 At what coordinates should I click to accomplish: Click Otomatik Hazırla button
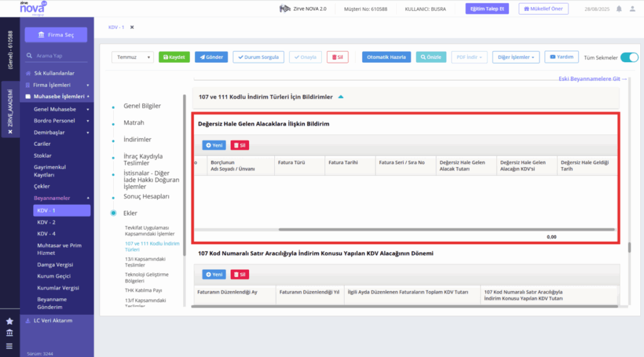tap(386, 57)
